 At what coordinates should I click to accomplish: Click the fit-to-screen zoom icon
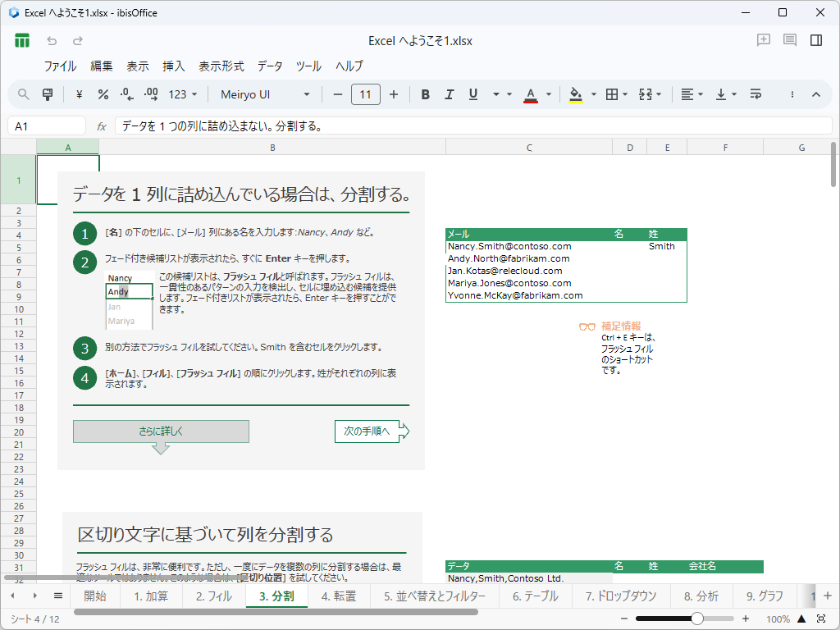tap(821, 619)
